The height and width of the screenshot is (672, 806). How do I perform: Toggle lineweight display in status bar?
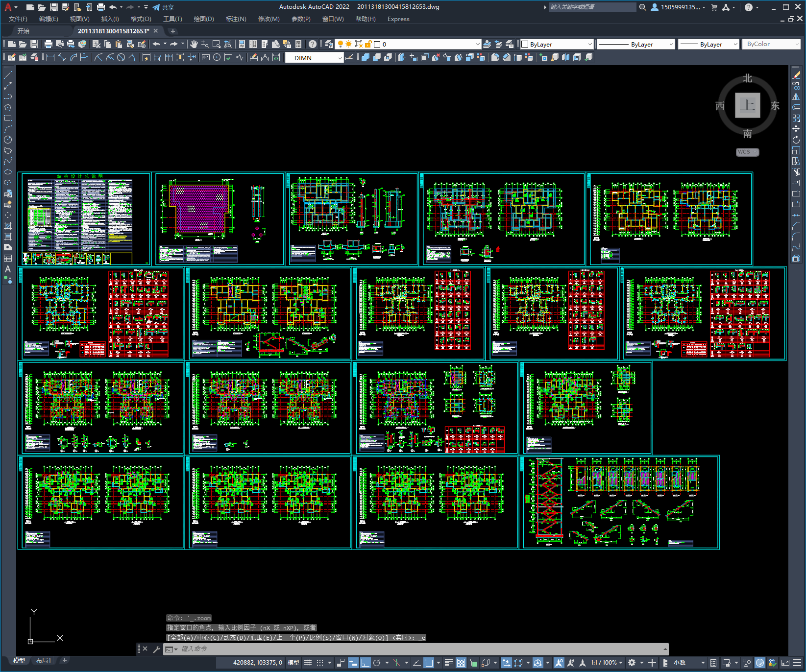(448, 662)
